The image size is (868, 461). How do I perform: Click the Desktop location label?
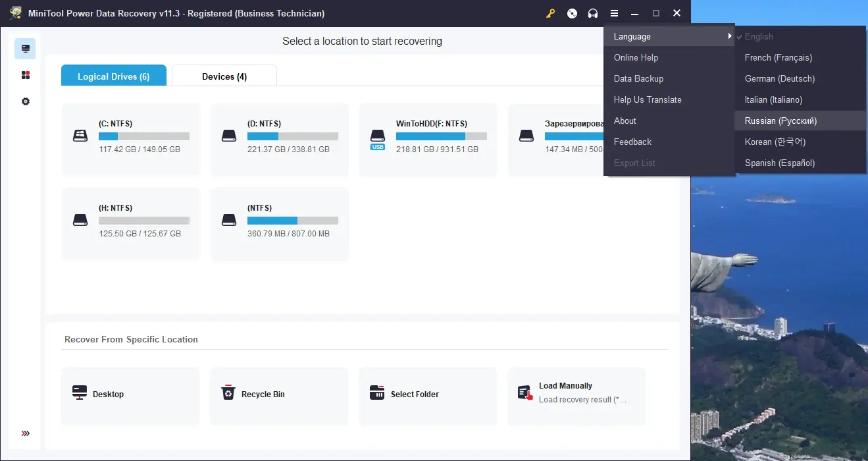(109, 394)
